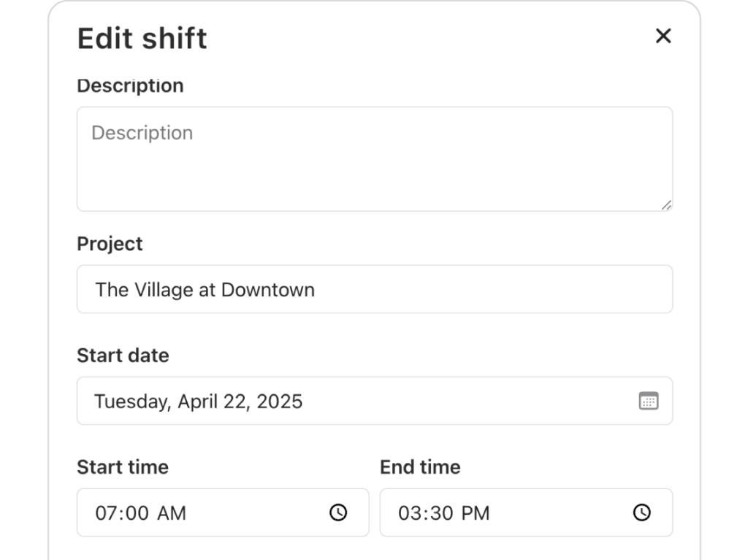Click the Edit shift dialog heading

[142, 38]
